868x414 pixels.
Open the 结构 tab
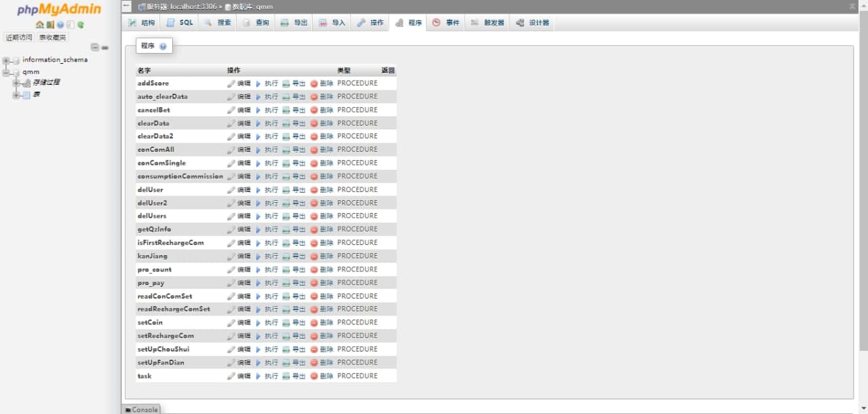coord(141,22)
